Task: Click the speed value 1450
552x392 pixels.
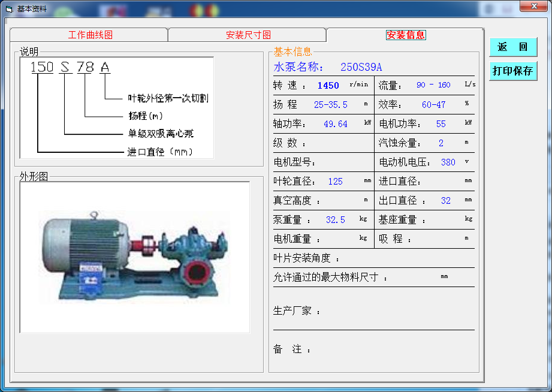Action: pos(328,86)
